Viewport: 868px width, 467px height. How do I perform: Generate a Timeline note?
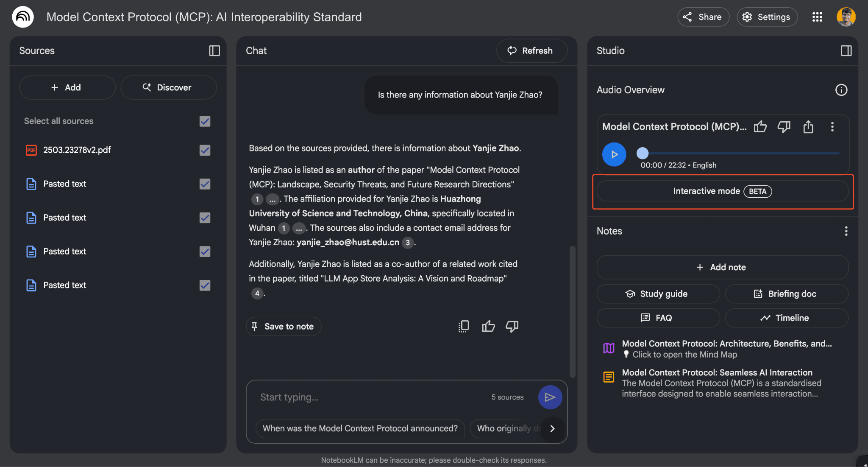[x=786, y=318]
